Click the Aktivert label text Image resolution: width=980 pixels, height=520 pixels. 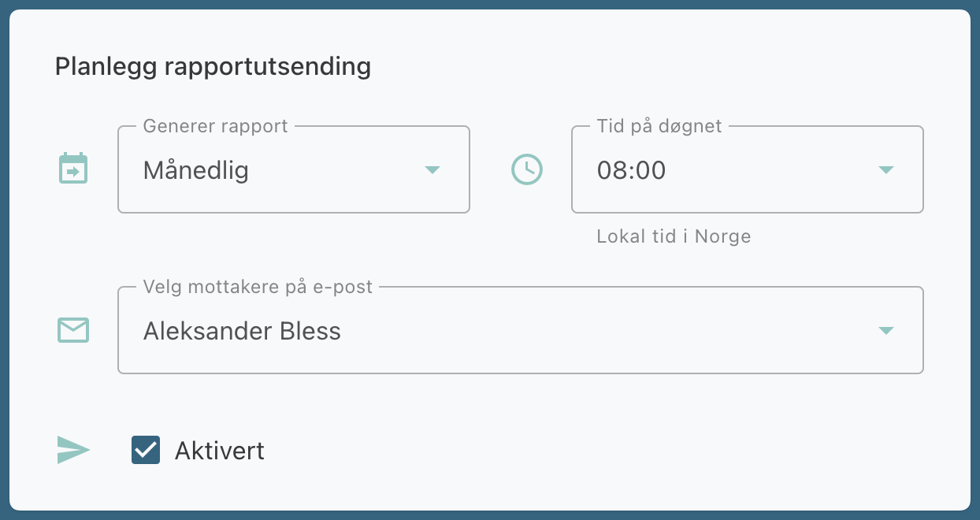click(219, 451)
